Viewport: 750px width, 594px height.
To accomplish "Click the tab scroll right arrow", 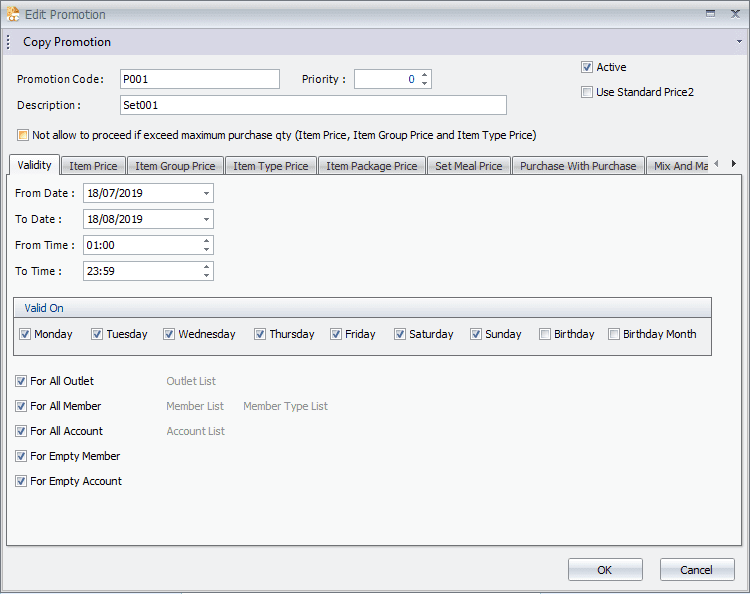I will coord(733,164).
